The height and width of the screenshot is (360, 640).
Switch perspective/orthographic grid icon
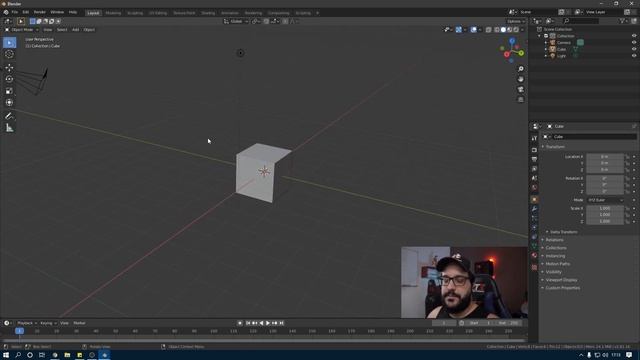pyautogui.click(x=520, y=100)
